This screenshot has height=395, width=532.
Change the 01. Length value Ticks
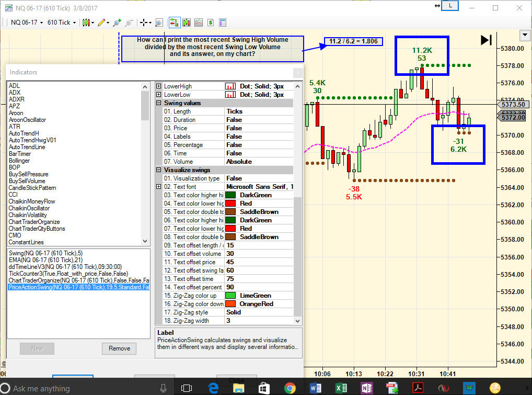pyautogui.click(x=259, y=111)
